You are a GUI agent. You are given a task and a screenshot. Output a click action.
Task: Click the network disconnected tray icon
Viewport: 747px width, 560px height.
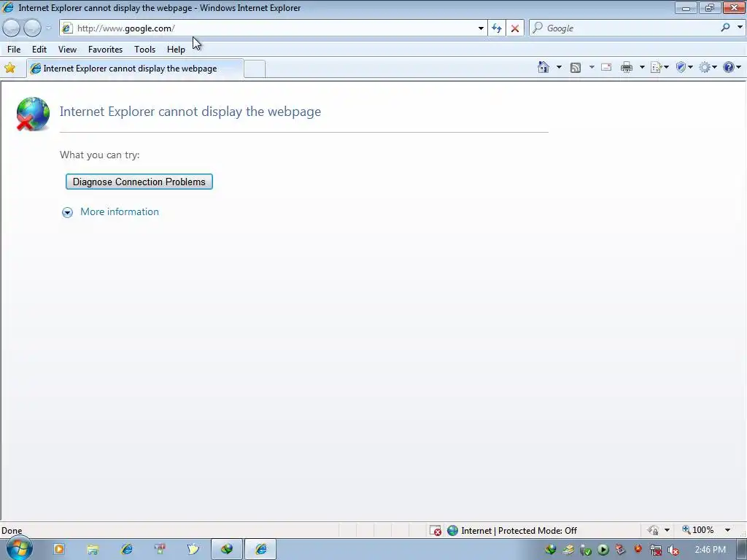click(656, 551)
